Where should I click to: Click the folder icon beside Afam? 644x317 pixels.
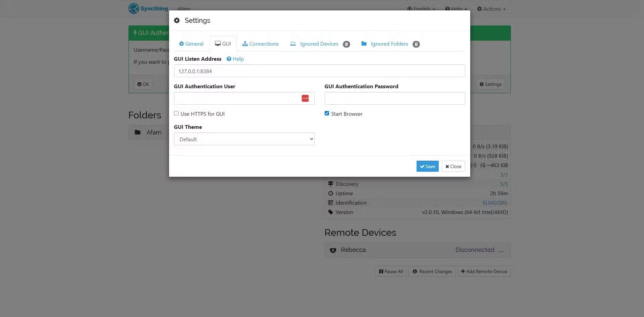[x=138, y=132]
